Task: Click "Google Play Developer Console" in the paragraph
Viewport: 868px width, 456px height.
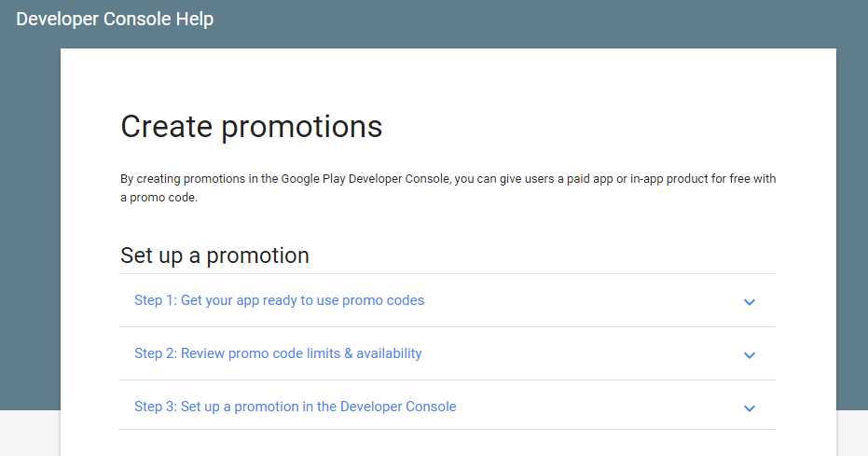Action: [366, 178]
